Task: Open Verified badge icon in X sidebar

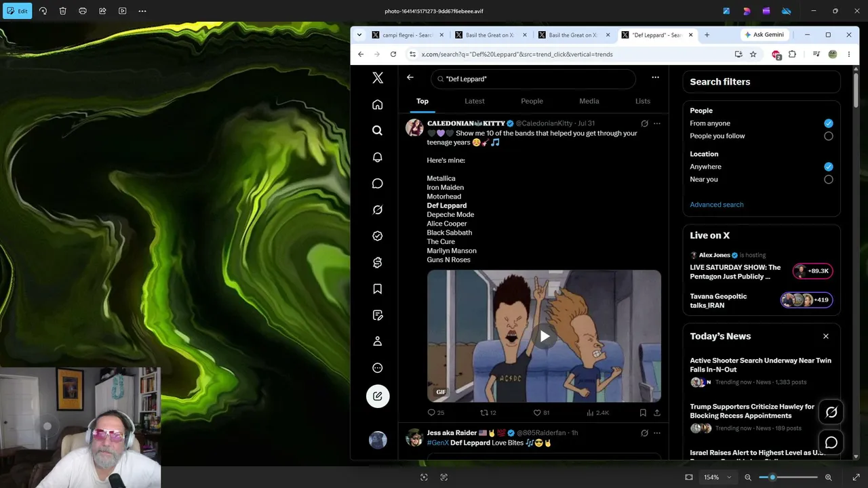Action: [378, 236]
